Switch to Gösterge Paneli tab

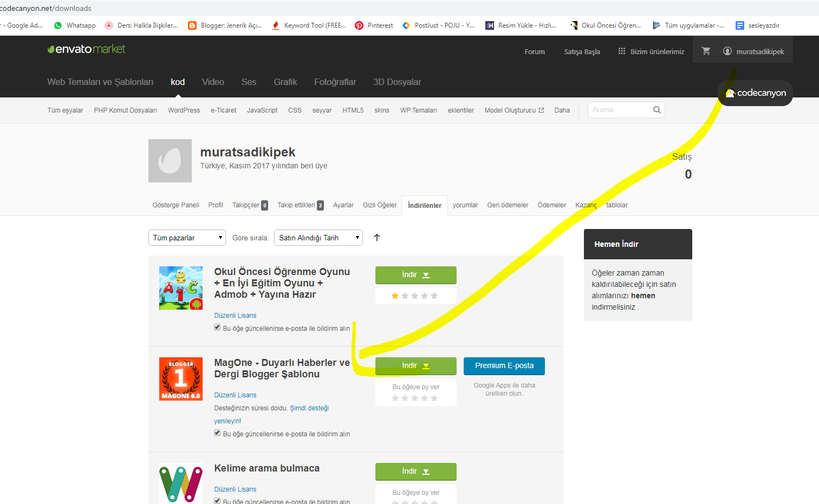(175, 205)
